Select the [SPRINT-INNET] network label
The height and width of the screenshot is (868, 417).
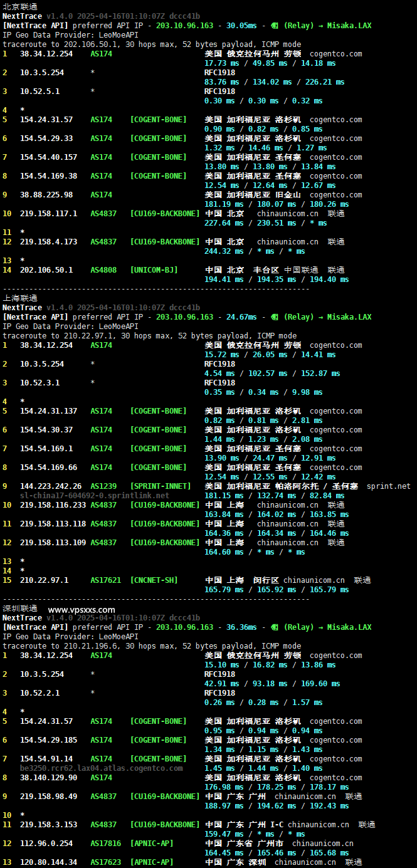point(161,486)
